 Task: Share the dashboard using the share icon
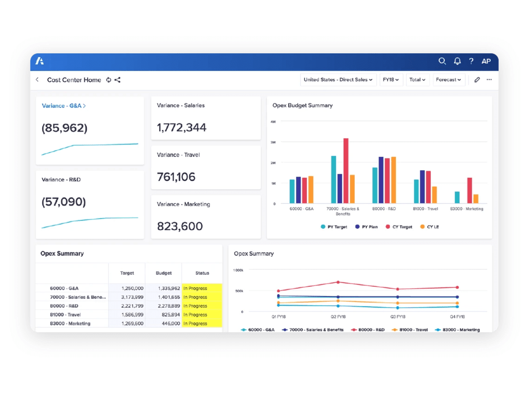tap(117, 80)
